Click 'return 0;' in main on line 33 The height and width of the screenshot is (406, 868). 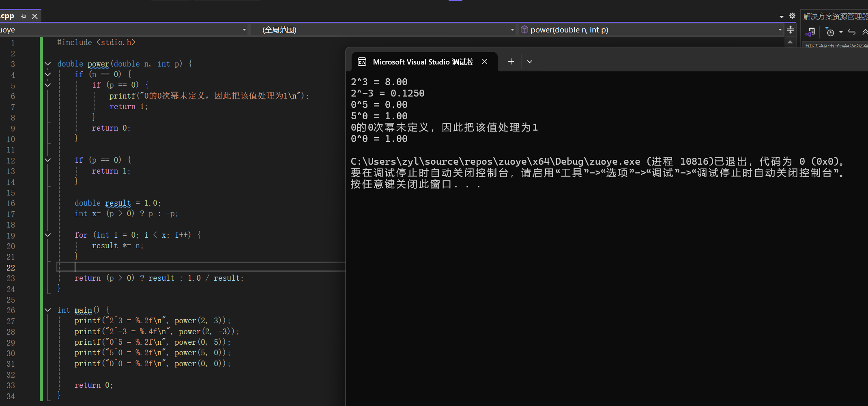coord(94,385)
